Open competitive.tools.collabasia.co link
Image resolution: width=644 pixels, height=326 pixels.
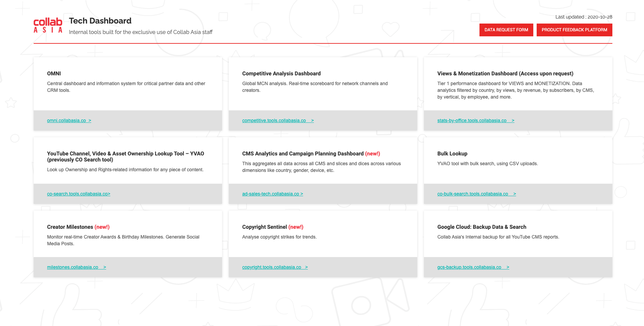coord(278,120)
